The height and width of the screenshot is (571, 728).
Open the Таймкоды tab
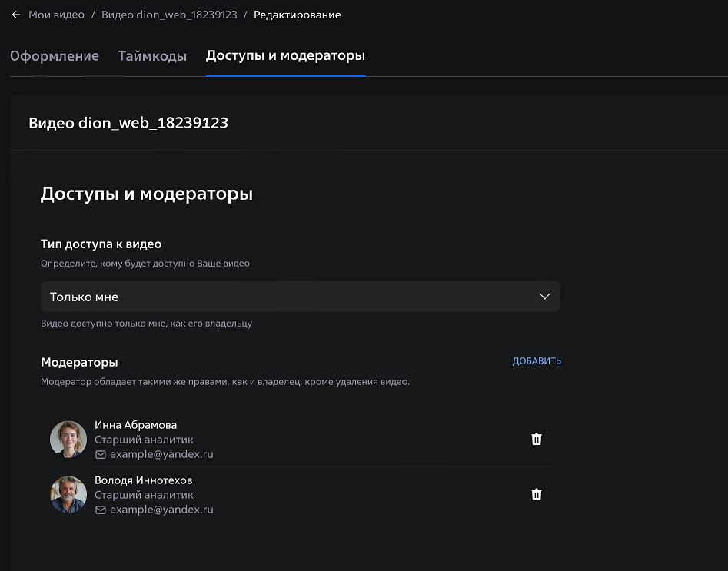[152, 56]
